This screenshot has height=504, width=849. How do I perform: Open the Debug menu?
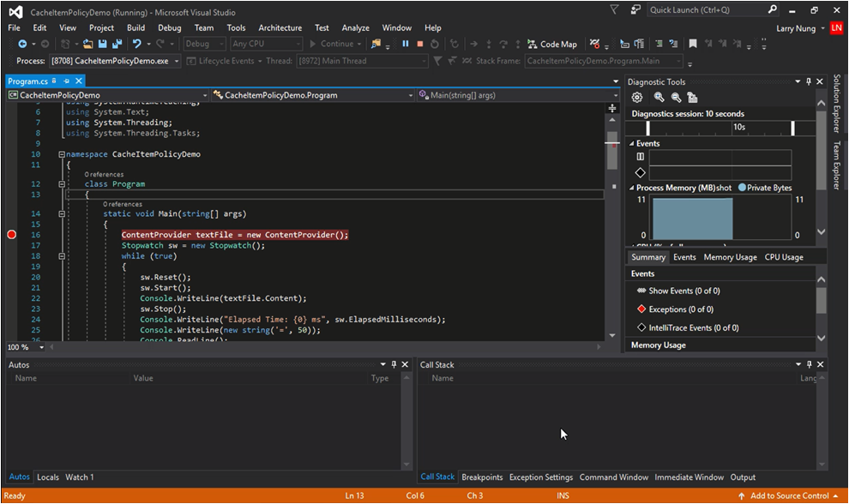170,27
